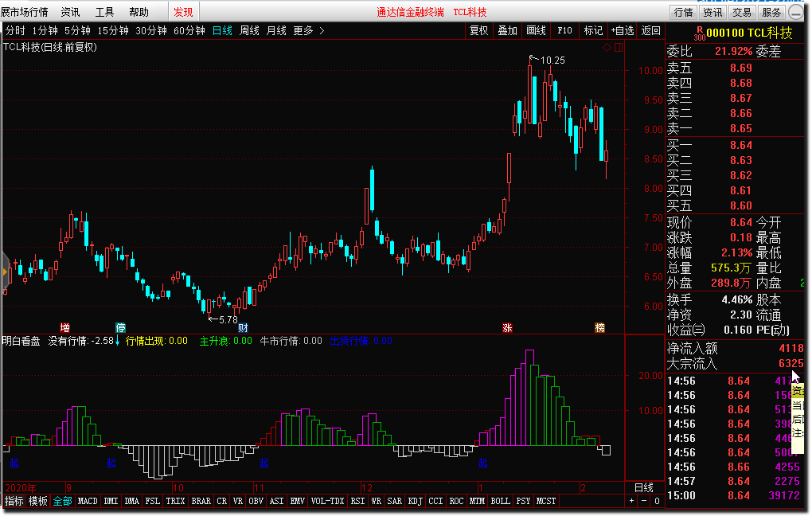Image resolution: width=812 pixels, height=516 pixels.
Task: Click the 增 marker icon on chart
Action: 64,327
